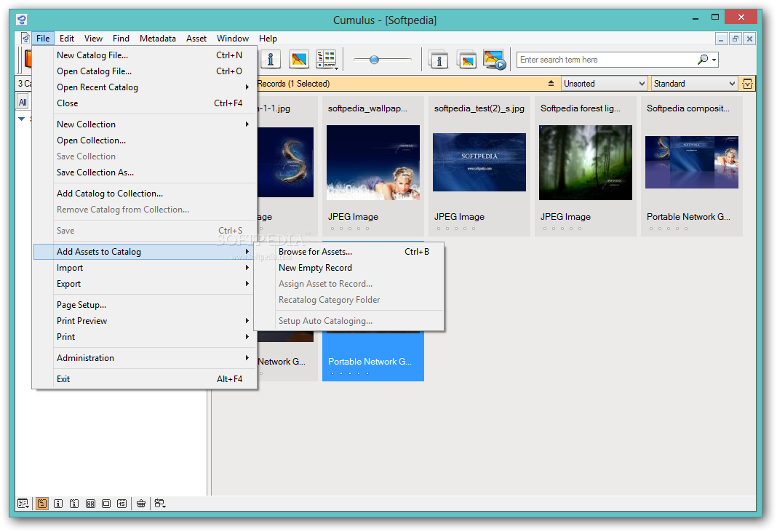Click the All tab in category pane

pyautogui.click(x=23, y=102)
